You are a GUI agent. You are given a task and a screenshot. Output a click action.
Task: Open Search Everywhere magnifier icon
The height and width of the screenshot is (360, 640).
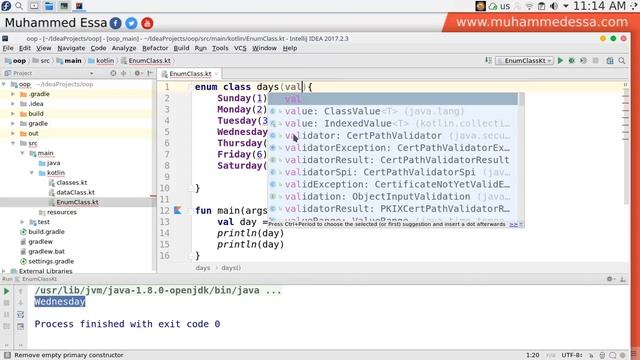tap(622, 60)
